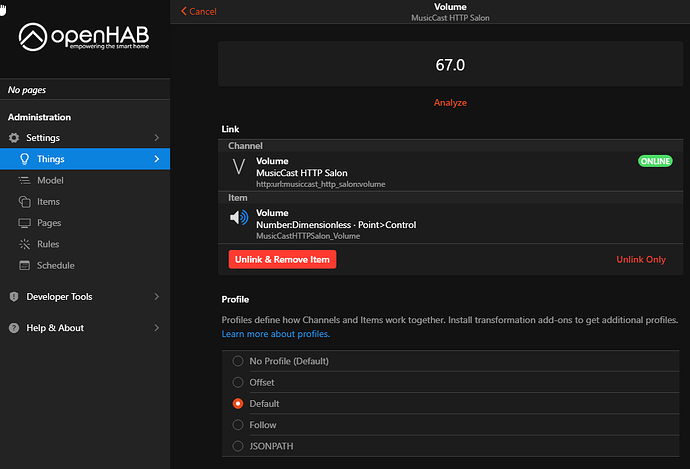Viewport: 690px width, 469px height.
Task: Click the channel V letter icon
Action: tap(239, 167)
